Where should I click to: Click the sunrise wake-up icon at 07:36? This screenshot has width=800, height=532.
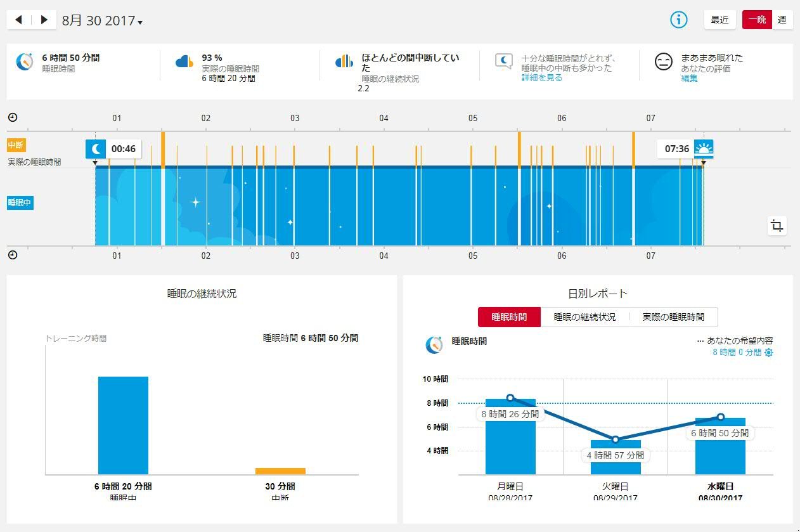pos(704,149)
